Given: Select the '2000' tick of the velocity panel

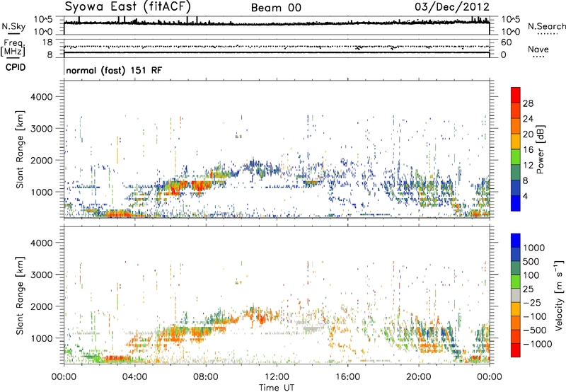Looking at the screenshot, I should click(41, 306).
